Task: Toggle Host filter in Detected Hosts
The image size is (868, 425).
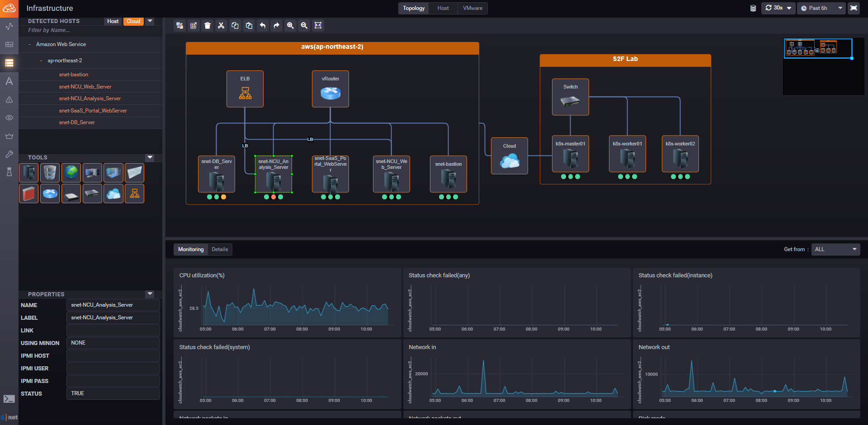Action: [x=113, y=21]
